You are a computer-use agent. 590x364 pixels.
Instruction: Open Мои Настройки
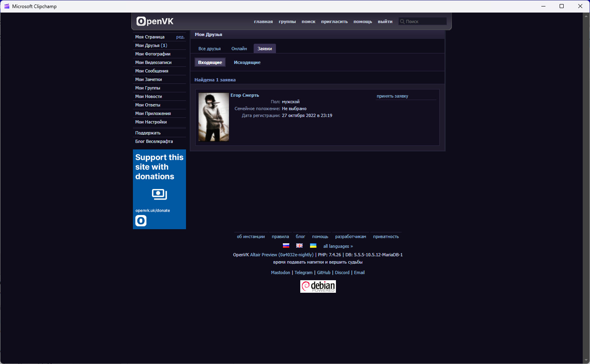[160, 122]
